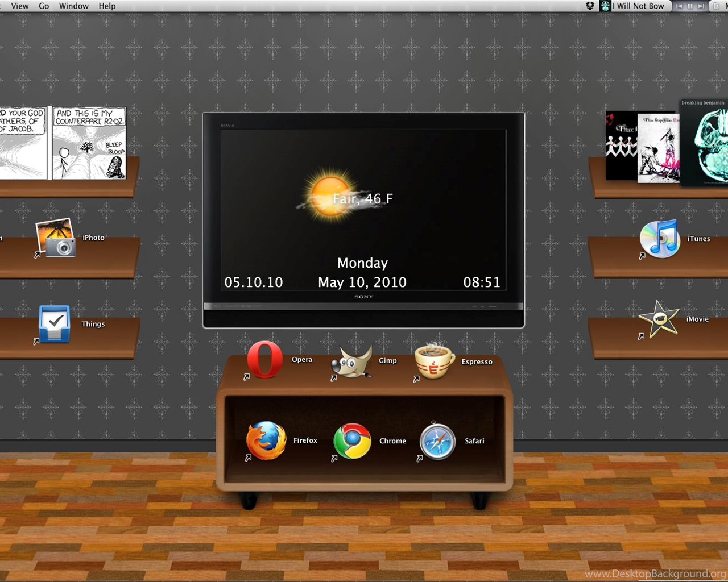Open the View menu
Image resolution: width=728 pixels, height=582 pixels.
pyautogui.click(x=20, y=6)
